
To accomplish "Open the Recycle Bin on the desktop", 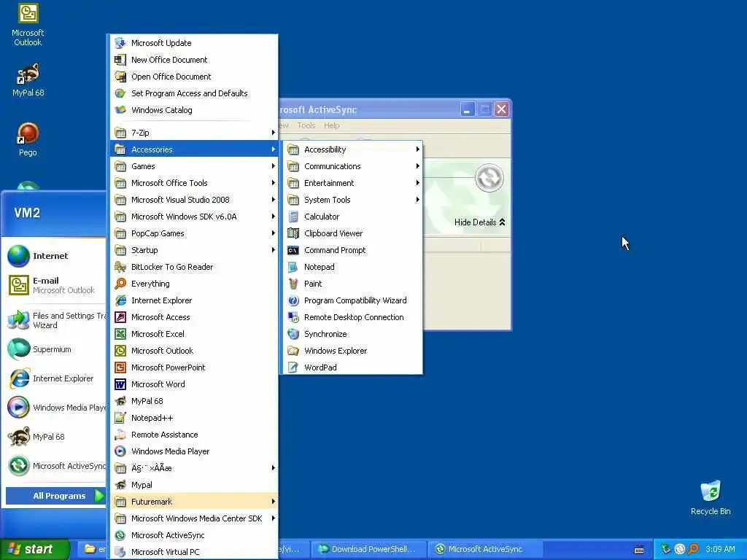I will click(x=711, y=497).
